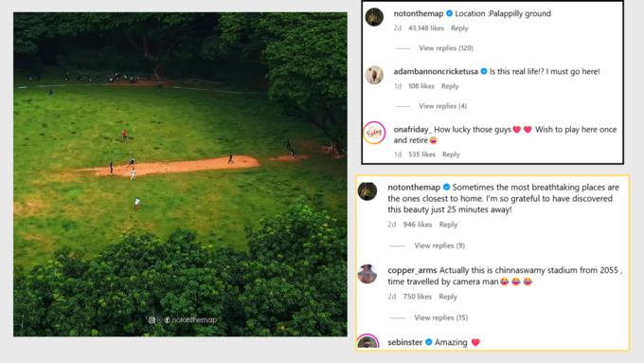Click verified badge next to adambannoncricketusa
Image resolution: width=644 pixels, height=363 pixels.
pyautogui.click(x=484, y=71)
